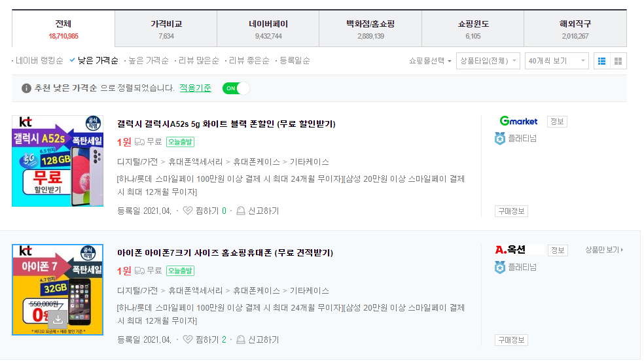Viewport: 644px width, 363px height.
Task: Click heart 찜하기 icon for Galaxy A52s
Action: tap(188, 211)
